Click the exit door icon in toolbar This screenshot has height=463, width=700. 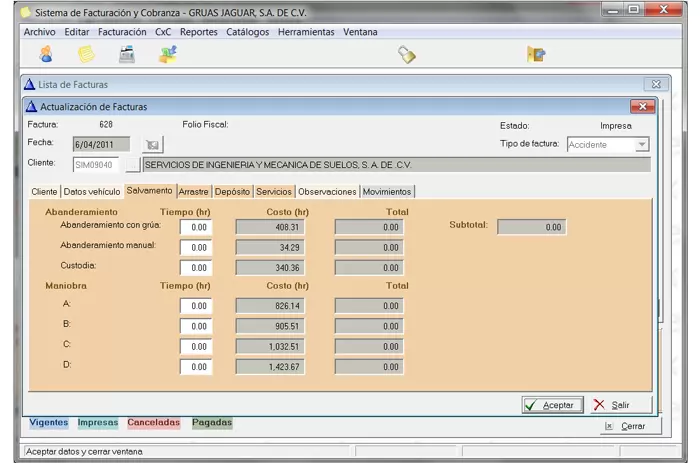pyautogui.click(x=537, y=55)
